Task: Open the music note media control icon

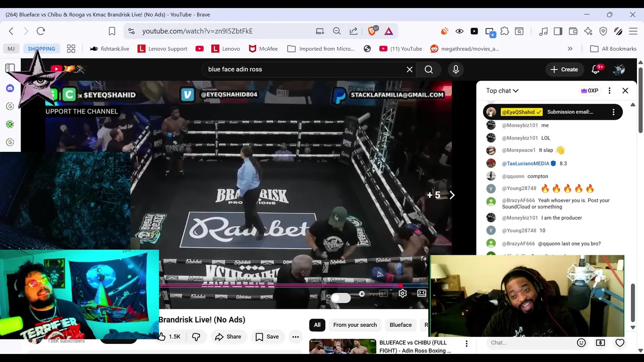Action: click(x=543, y=31)
